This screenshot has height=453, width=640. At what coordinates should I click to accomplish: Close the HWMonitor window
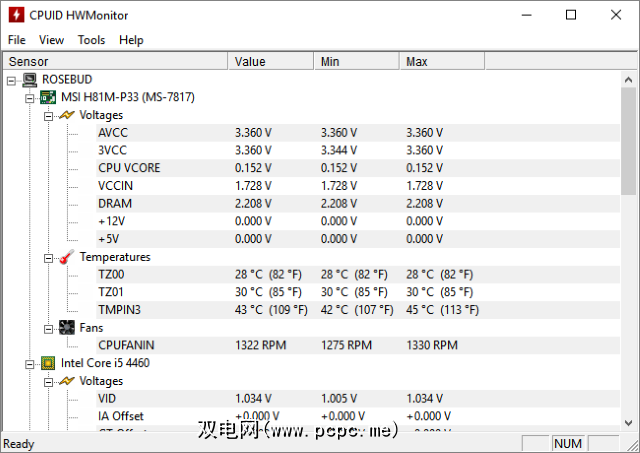point(616,15)
